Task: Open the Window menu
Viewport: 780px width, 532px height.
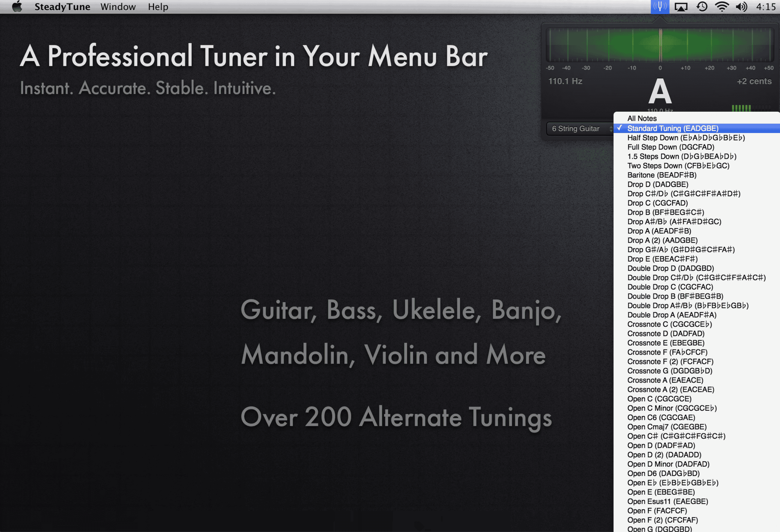Action: (118, 7)
